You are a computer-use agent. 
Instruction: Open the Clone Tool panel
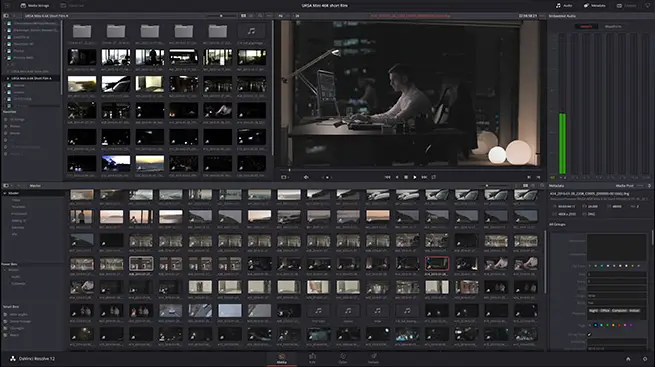(72, 5)
